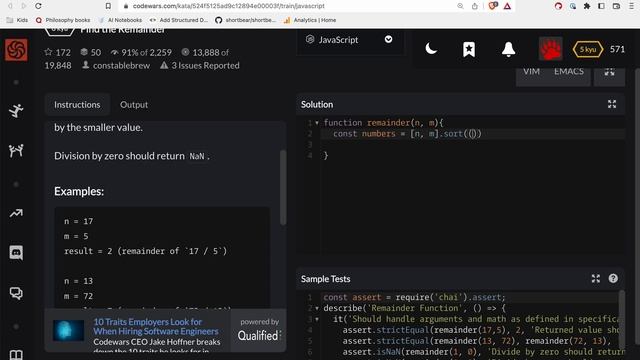This screenshot has width=640, height=360.
Task: Open the browser share icon
Action: pos(475,6)
